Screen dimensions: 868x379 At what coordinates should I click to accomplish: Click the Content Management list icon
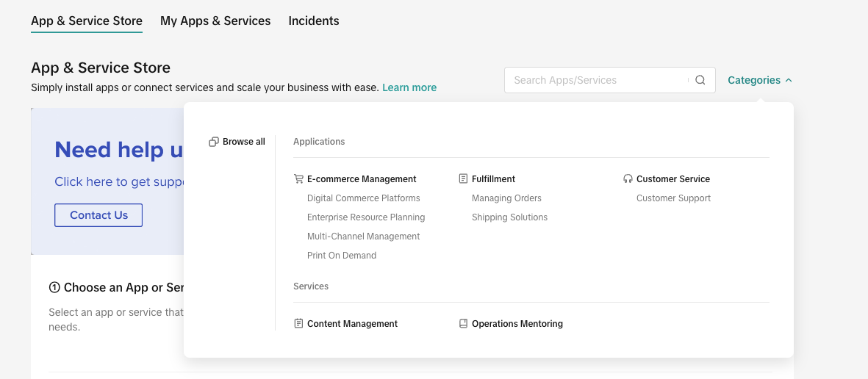pyautogui.click(x=298, y=323)
